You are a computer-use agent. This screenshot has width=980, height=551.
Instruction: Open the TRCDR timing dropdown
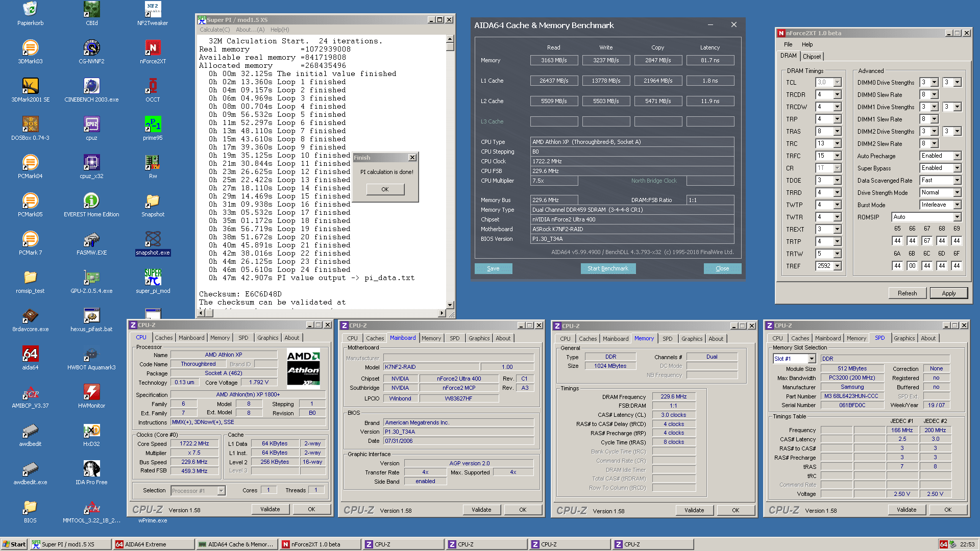click(x=838, y=94)
